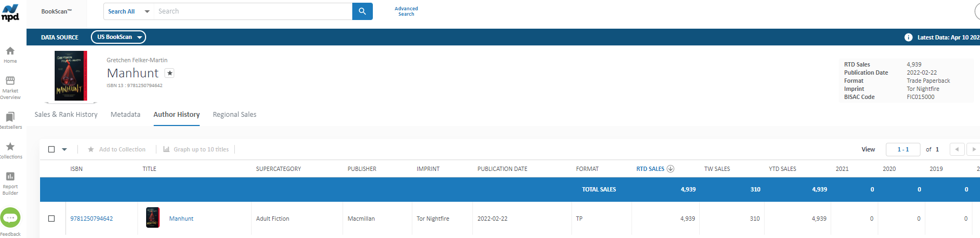This screenshot has height=238, width=980.
Task: Expand the Search All dropdown
Action: tap(128, 11)
